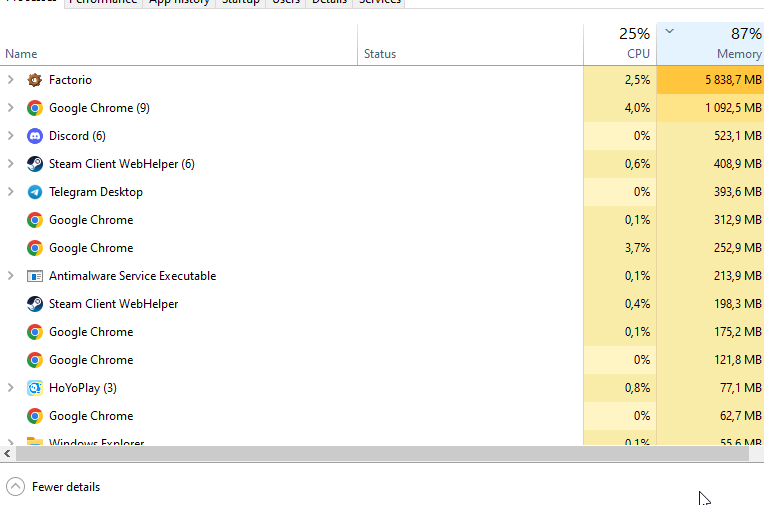Select the HoYoPlay (3) row name

83,388
